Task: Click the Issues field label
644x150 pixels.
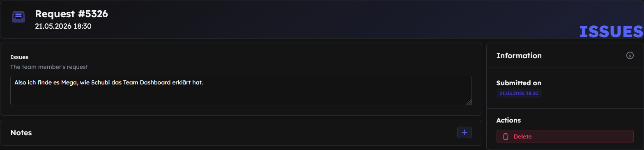Action: tap(19, 57)
